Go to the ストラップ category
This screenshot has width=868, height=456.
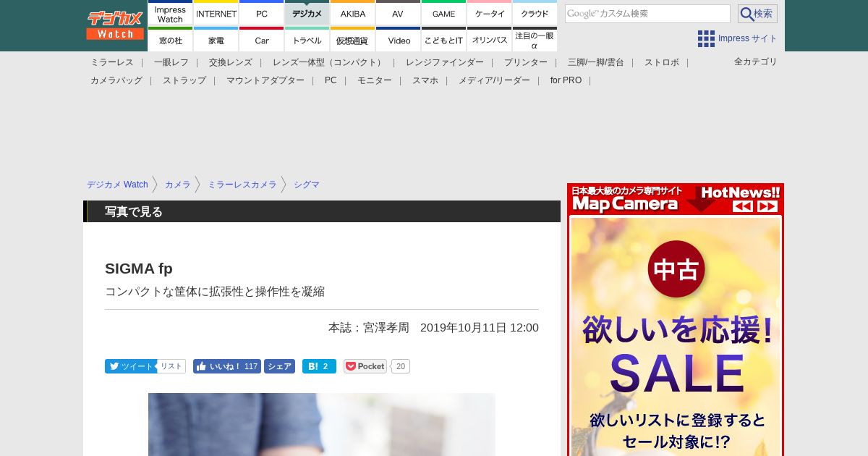click(x=184, y=80)
